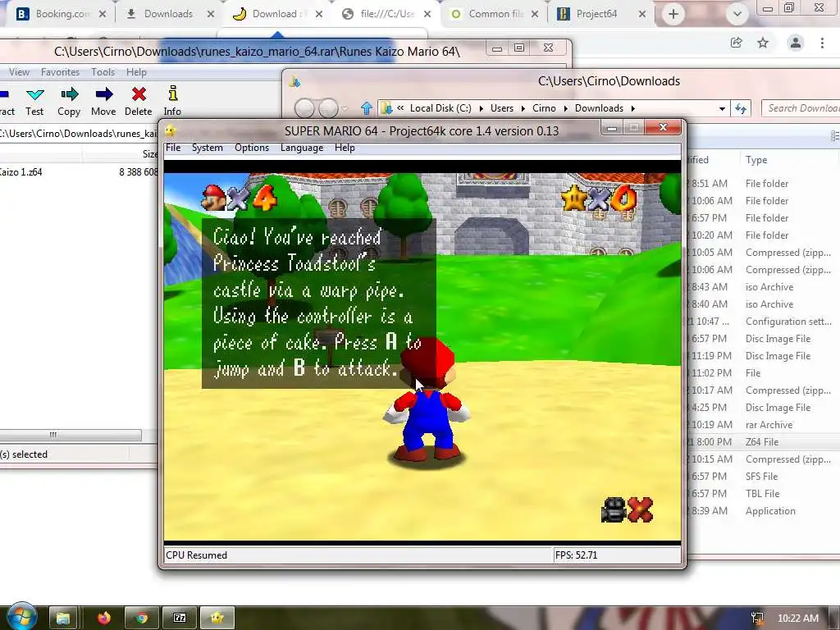Click Explorer refresh button
840x630 pixels.
pos(741,109)
